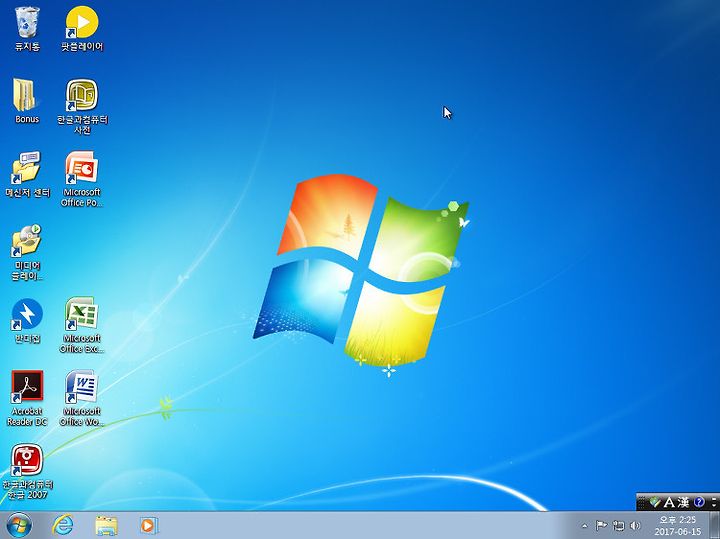Open the Action Center flag icon
The width and height of the screenshot is (720, 539).
(601, 526)
